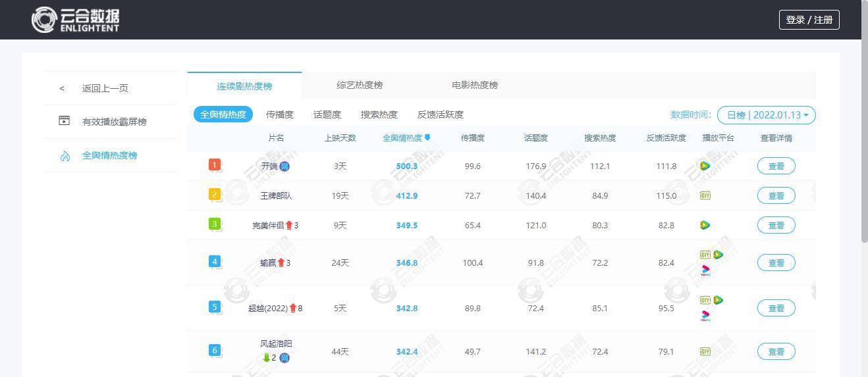The width and height of the screenshot is (868, 377).
Task: Select the 话题度 filter pill
Action: pos(327,114)
